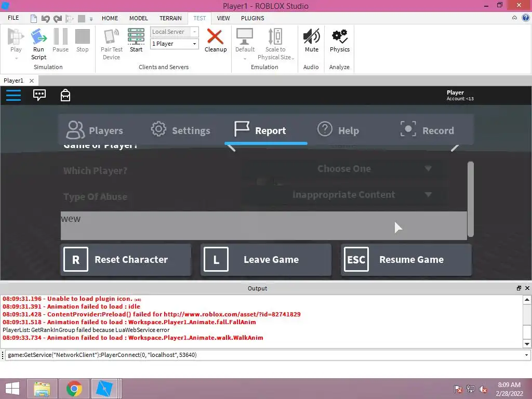Open the Type Of Abuse dropdown
The image size is (532, 399).
tap(343, 195)
